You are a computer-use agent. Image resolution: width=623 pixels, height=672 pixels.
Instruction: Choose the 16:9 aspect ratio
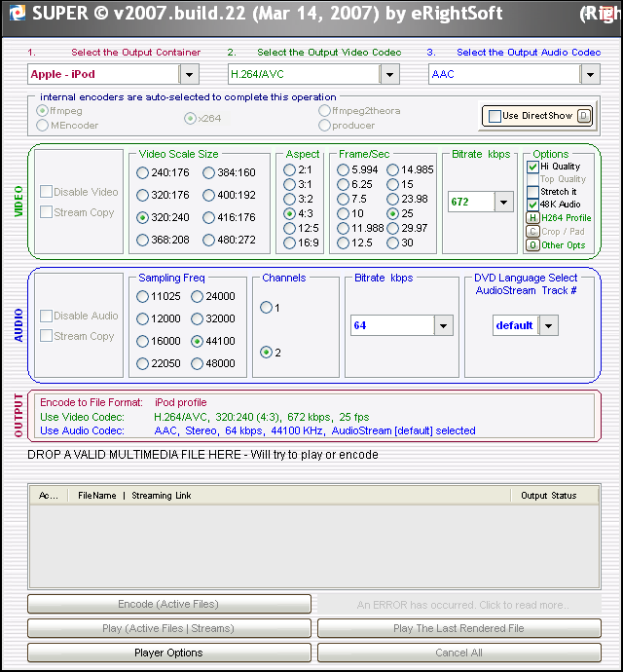pos(290,243)
